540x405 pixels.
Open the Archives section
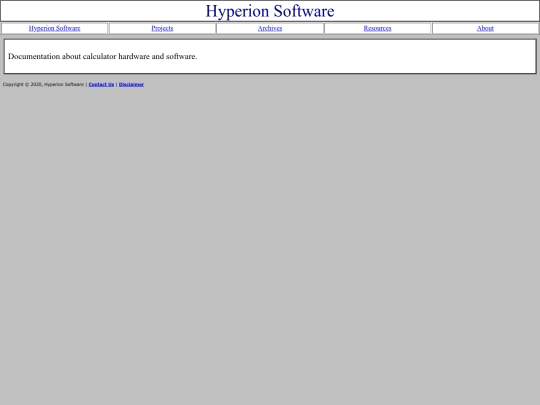270,28
